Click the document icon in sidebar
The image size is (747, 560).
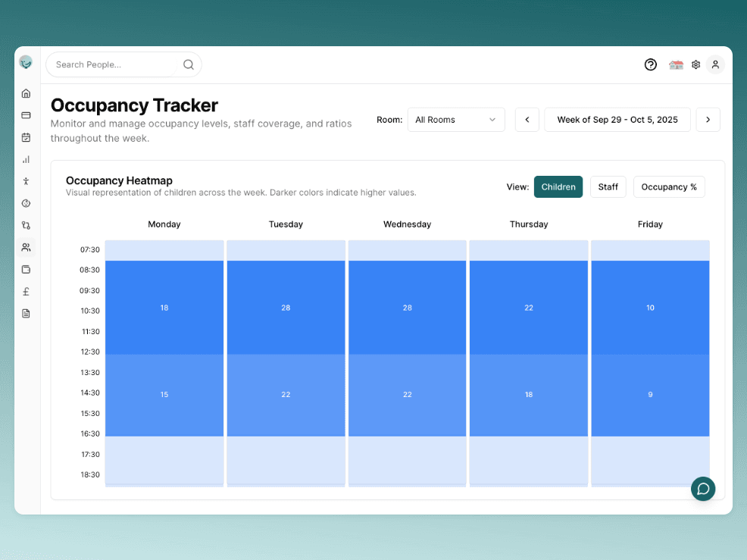click(x=26, y=313)
